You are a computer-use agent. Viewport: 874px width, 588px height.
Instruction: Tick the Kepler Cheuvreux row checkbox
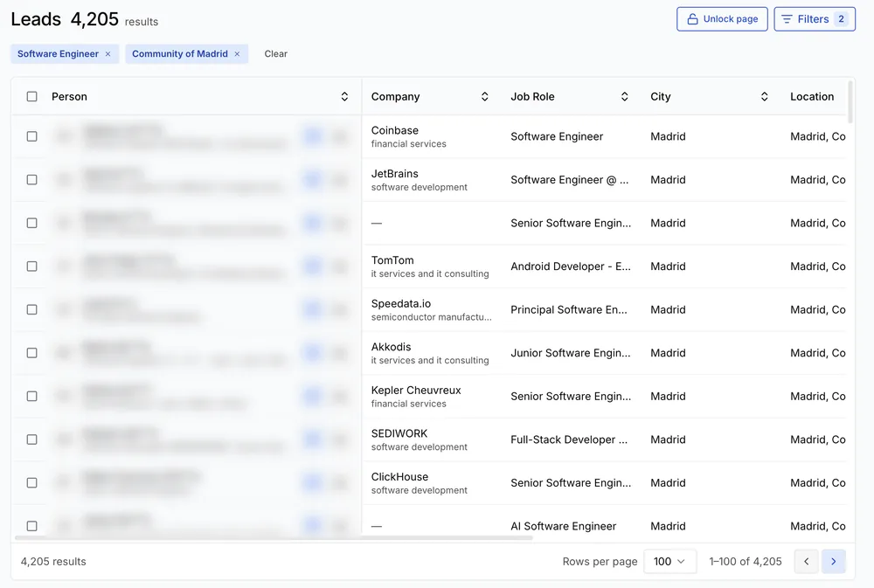[x=31, y=397]
